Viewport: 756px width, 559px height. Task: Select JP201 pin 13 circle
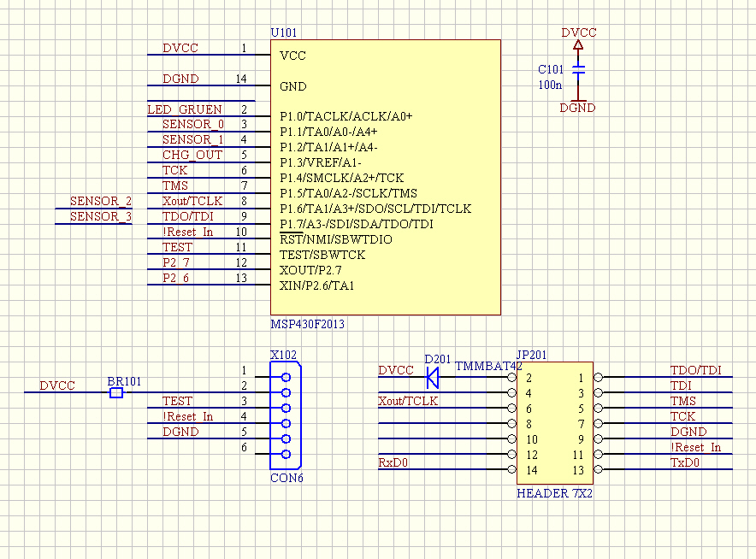click(x=599, y=469)
